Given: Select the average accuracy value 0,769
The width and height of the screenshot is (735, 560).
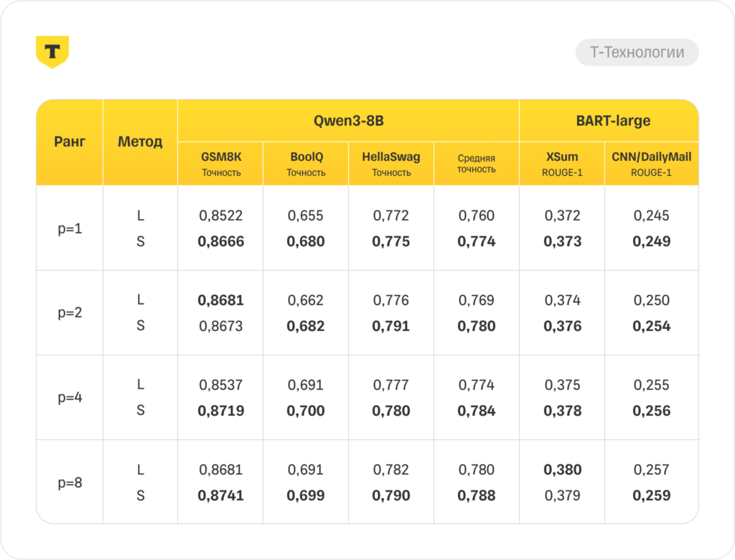Looking at the screenshot, I should [x=477, y=300].
